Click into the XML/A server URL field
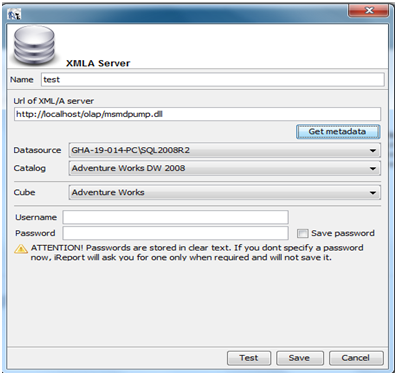 [x=197, y=114]
